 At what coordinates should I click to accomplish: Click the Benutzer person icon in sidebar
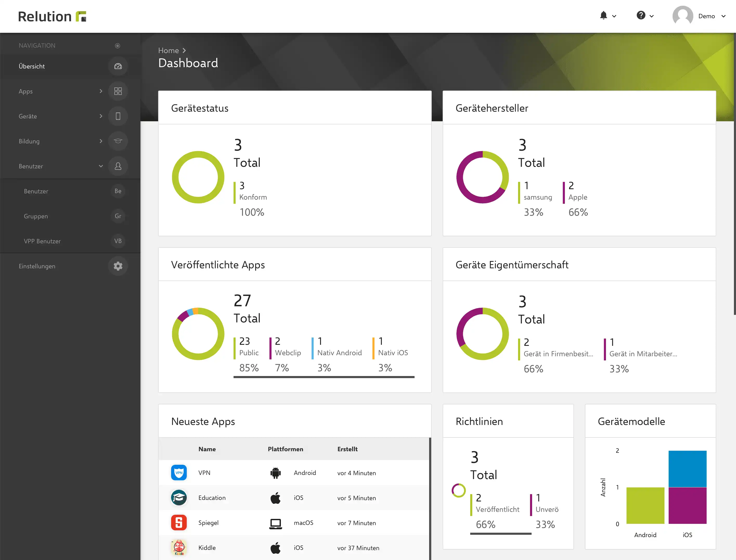[118, 166]
